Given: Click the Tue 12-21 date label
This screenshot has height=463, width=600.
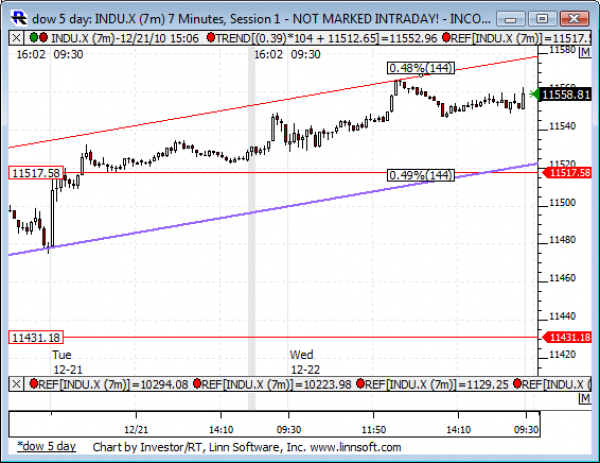Looking at the screenshot, I should [x=67, y=362].
